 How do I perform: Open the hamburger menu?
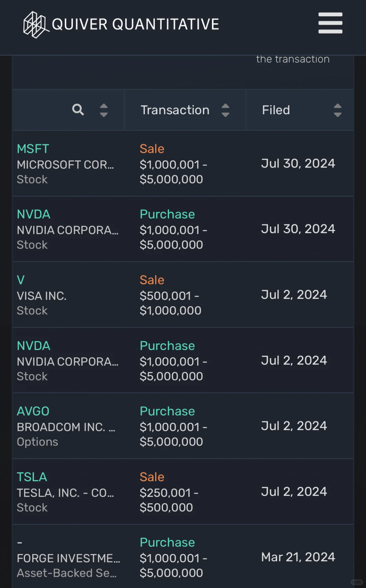330,23
